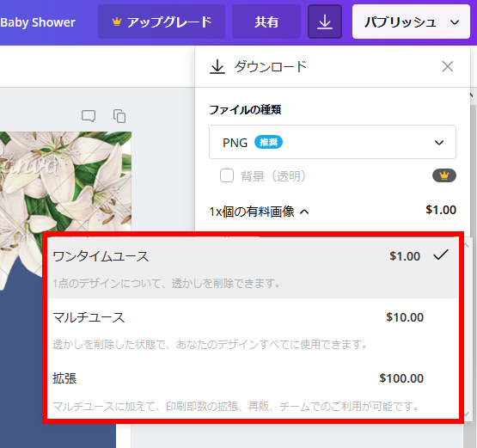Click the 共有 share button
Screen dimensions: 477x448
[x=266, y=21]
